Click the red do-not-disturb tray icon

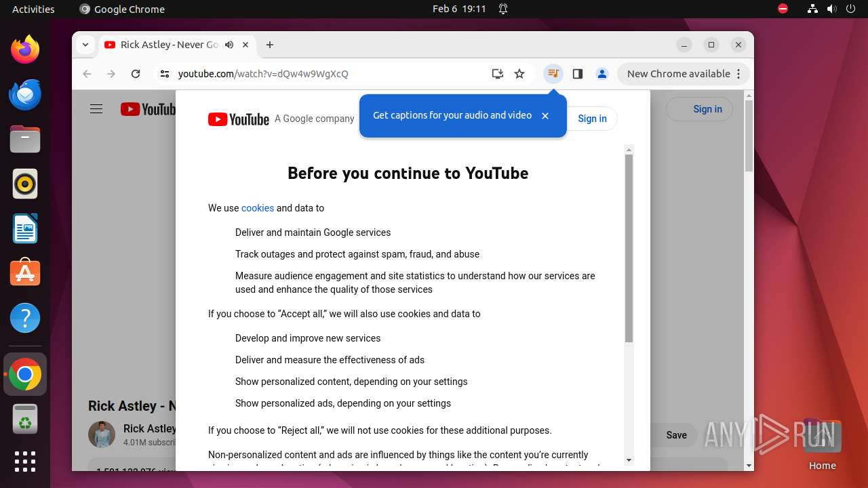(783, 9)
